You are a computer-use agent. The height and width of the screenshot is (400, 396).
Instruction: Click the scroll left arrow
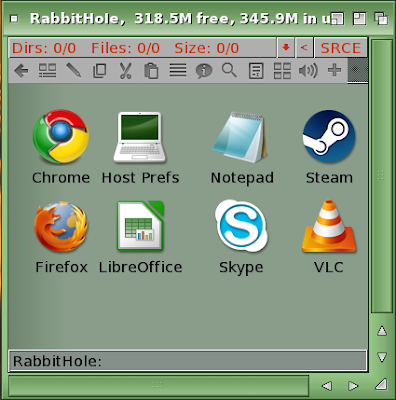(x=327, y=386)
